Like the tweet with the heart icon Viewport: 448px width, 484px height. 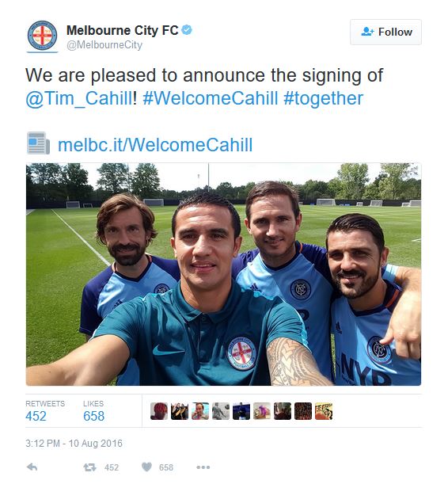click(x=146, y=467)
